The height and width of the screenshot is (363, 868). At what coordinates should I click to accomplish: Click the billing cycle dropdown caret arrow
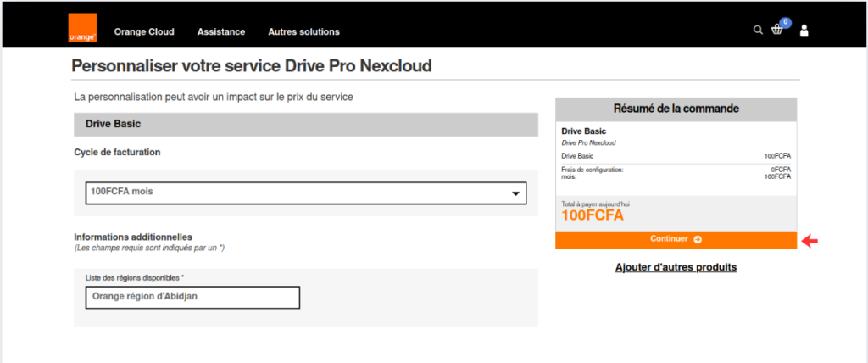coord(515,194)
